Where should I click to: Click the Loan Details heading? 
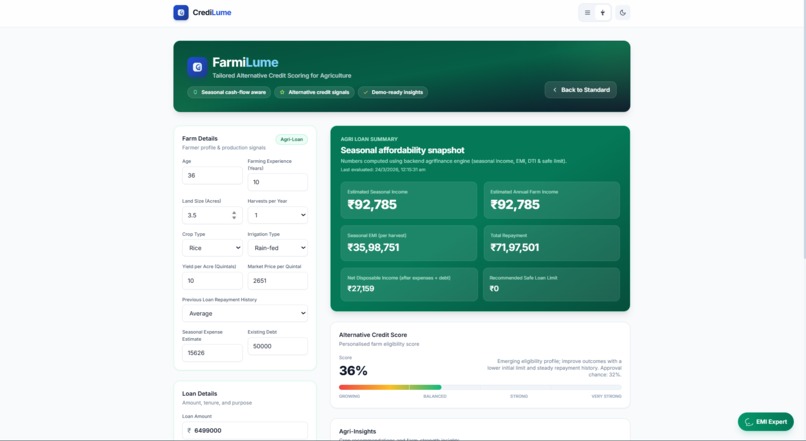pos(199,393)
